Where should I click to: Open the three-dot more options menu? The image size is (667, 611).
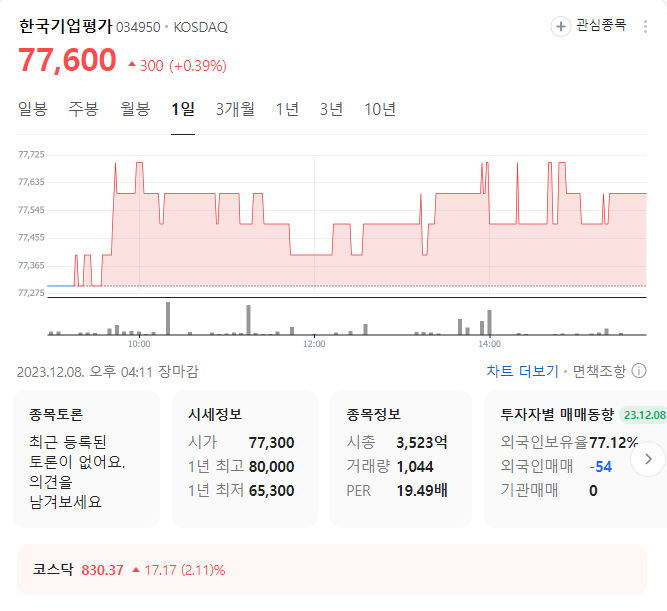(x=645, y=26)
